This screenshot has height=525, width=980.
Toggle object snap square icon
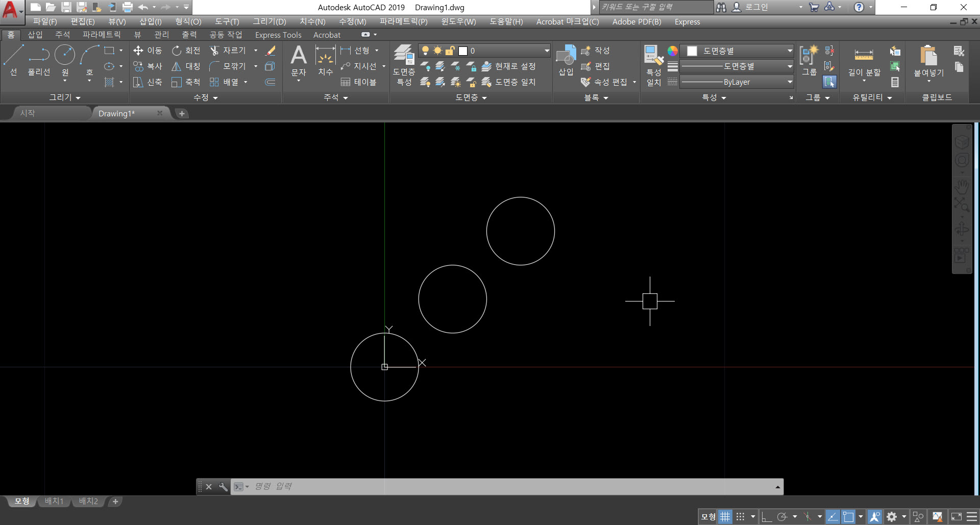(848, 517)
